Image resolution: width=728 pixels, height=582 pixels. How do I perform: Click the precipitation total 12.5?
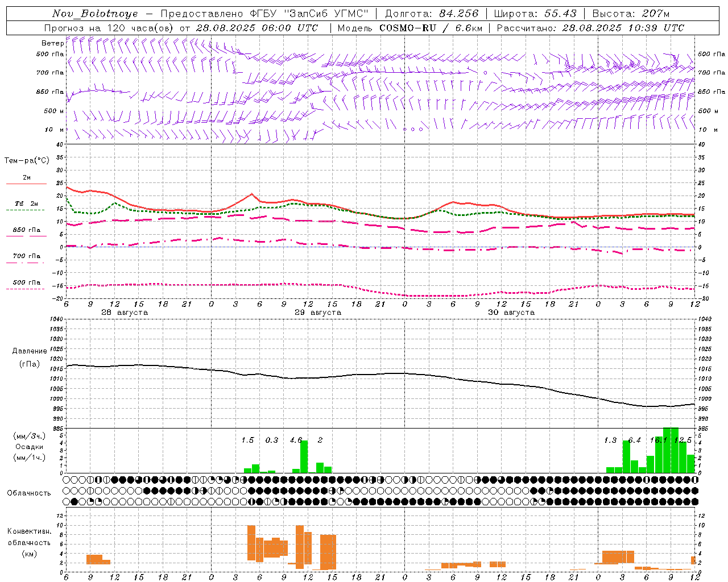pyautogui.click(x=683, y=440)
